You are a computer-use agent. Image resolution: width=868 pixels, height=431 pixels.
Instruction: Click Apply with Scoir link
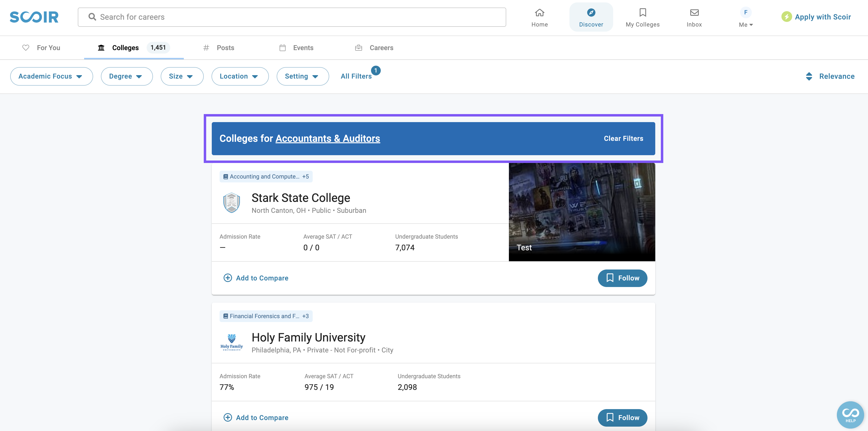(x=816, y=17)
